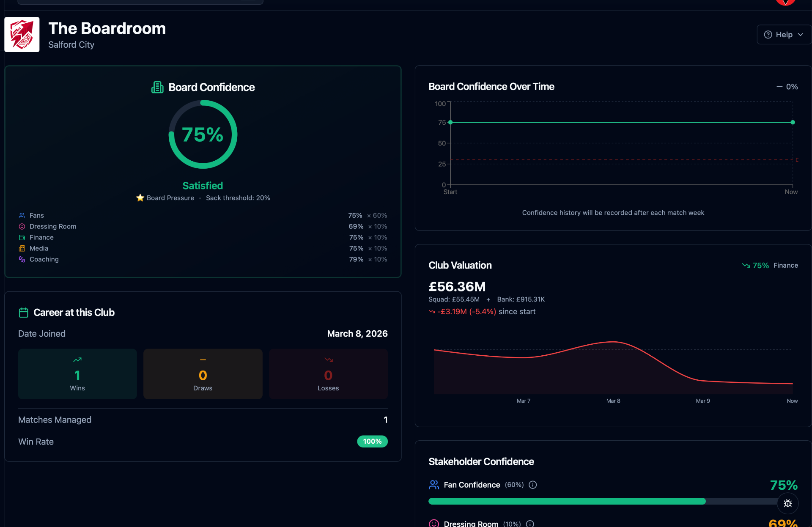Click the Draws stat card
This screenshot has width=812, height=527.
point(203,374)
